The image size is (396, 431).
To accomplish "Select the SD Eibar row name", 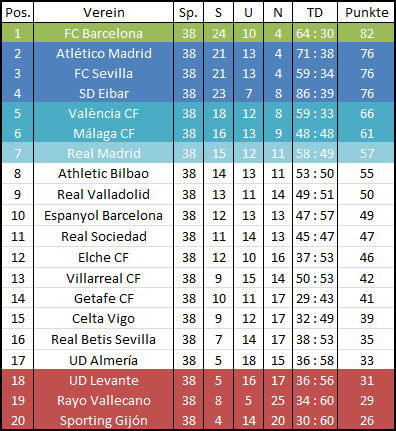I will tap(103, 93).
